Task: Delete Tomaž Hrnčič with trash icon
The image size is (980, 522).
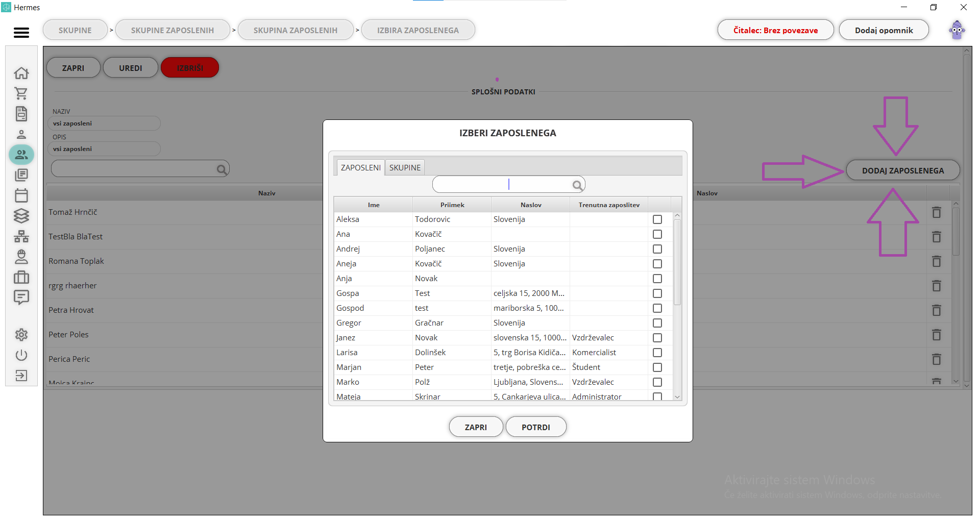Action: tap(937, 212)
